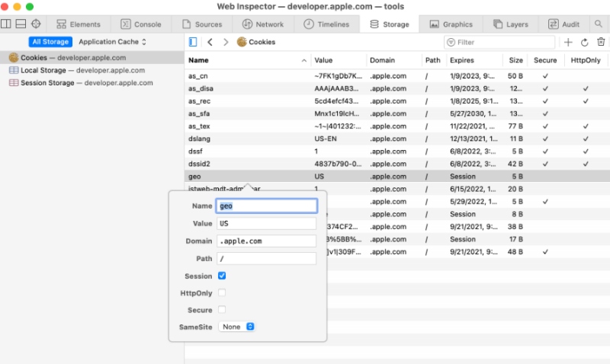Screen dimensions: 610x364
Task: Open the SameSite dropdown
Action: (x=236, y=327)
